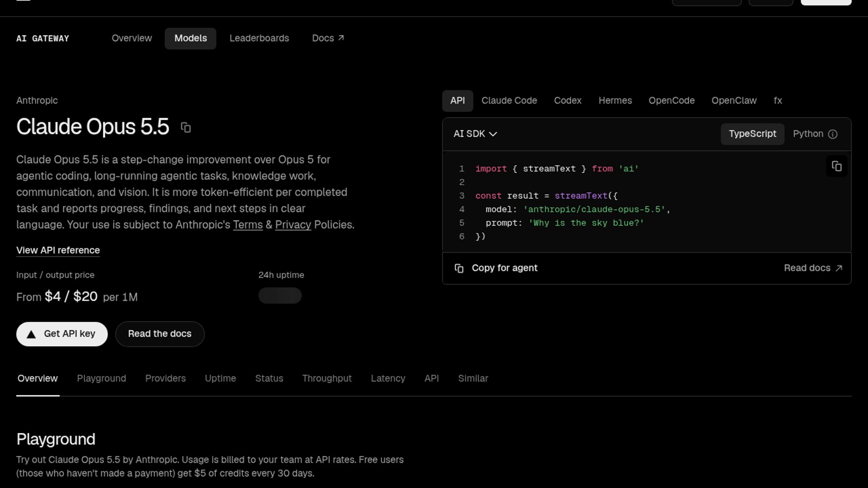
Task: Jump to the Status tab
Action: pos(269,379)
